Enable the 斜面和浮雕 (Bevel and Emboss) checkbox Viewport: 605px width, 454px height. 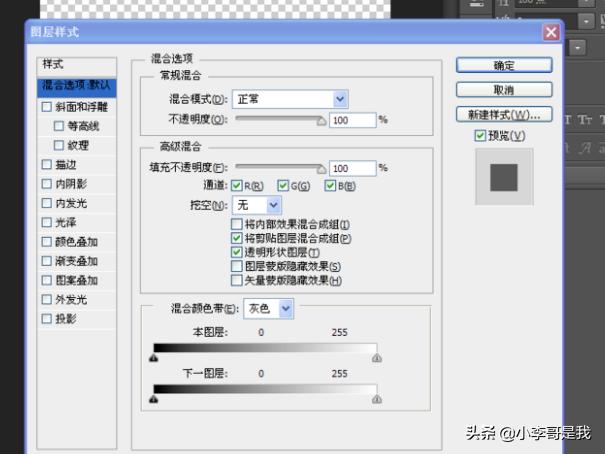46,106
